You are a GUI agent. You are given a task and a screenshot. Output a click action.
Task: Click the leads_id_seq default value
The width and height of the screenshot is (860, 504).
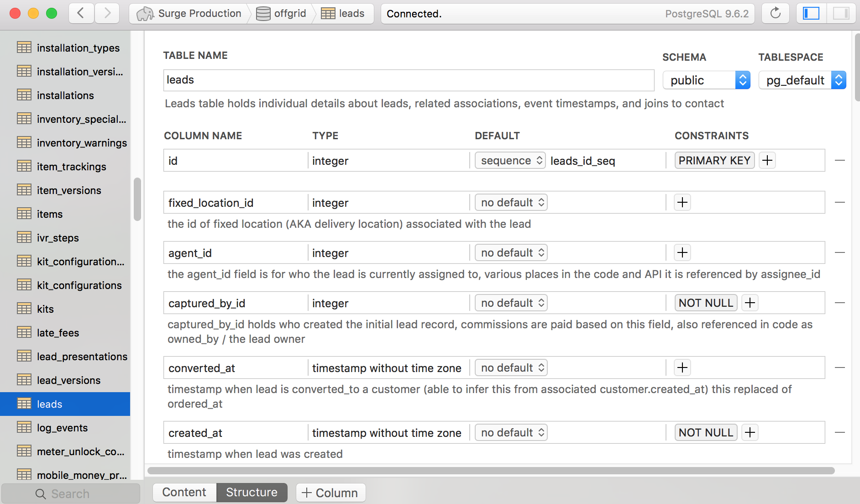point(583,161)
